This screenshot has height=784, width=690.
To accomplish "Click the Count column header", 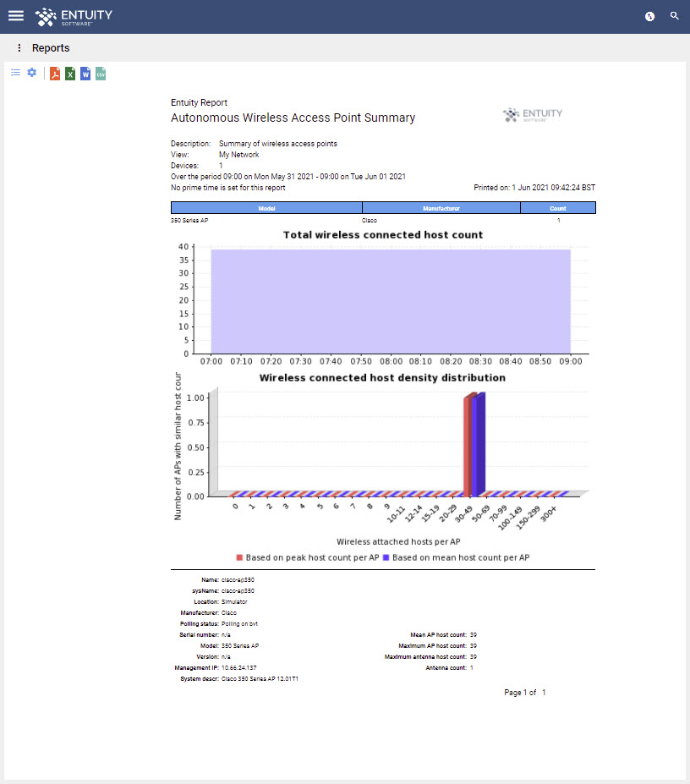I will [x=558, y=207].
